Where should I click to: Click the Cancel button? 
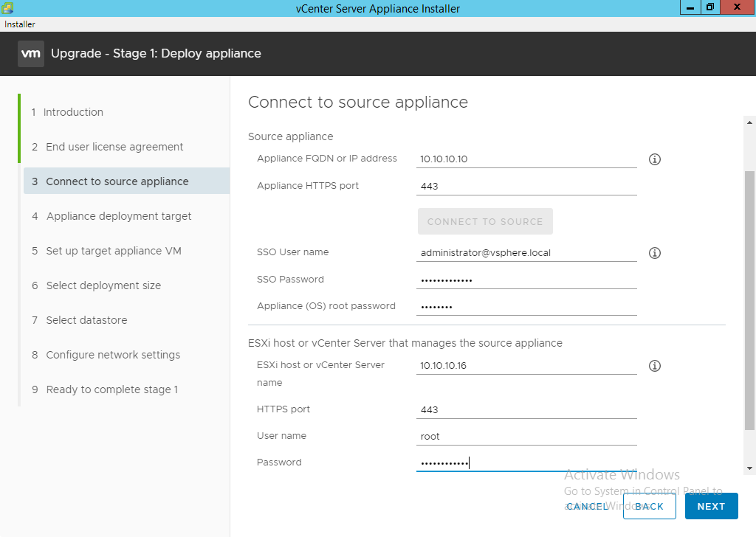(587, 506)
